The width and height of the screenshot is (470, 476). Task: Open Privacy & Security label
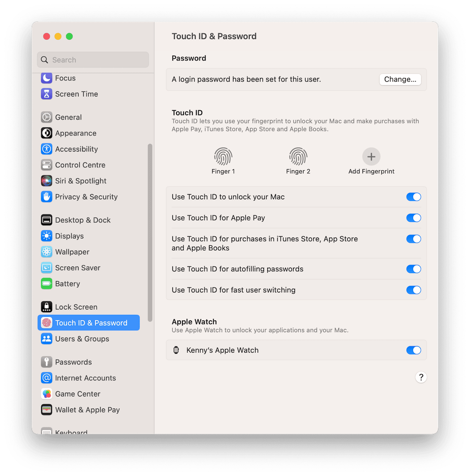[86, 197]
